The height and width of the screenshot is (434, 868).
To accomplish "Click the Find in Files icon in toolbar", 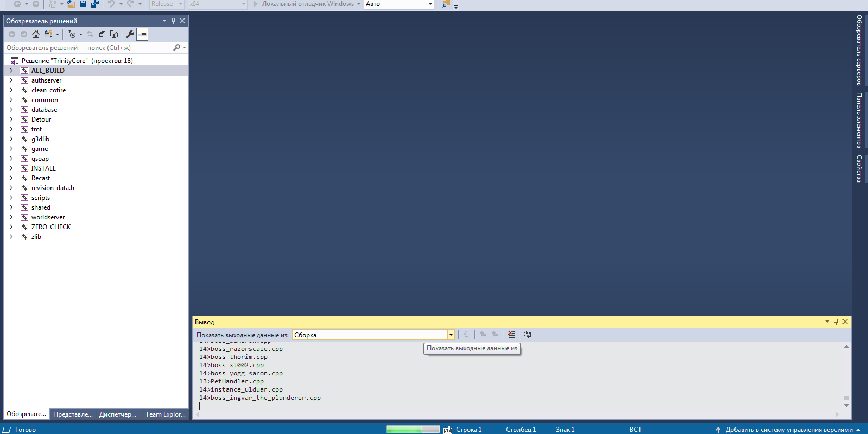I will tap(446, 4).
